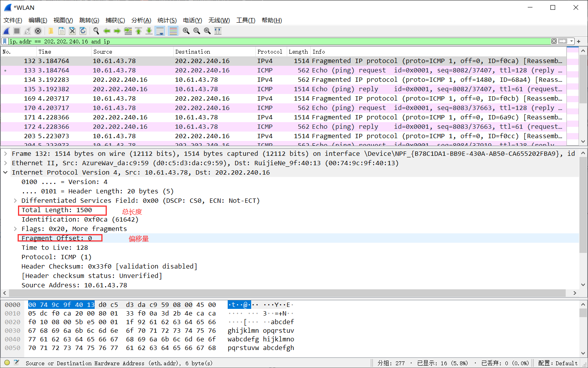Expand Differentiated Services Field node
This screenshot has width=588, height=368.
15,201
